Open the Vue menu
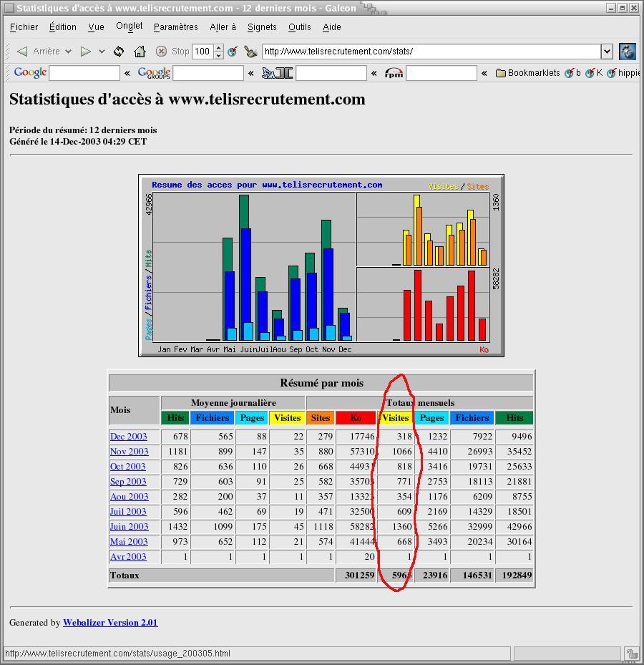Image resolution: width=644 pixels, height=665 pixels. [x=96, y=27]
